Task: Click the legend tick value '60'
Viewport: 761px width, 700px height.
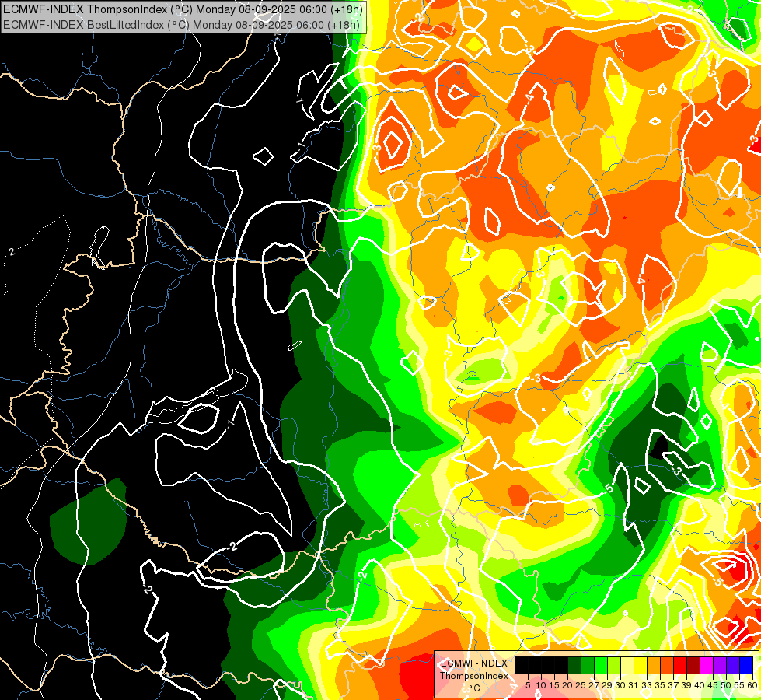Action: tap(752, 685)
